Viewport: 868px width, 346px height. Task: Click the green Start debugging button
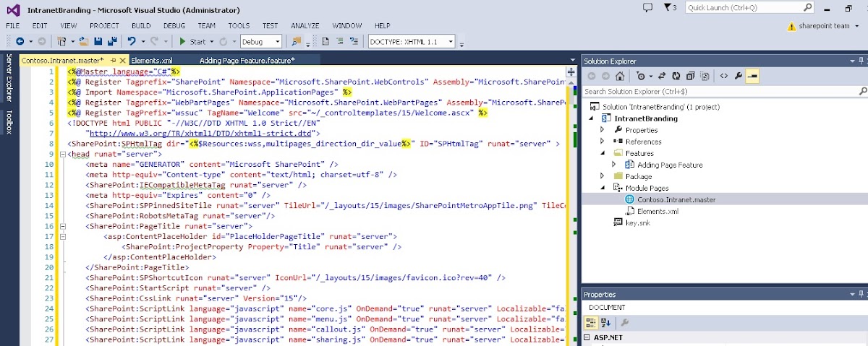click(193, 41)
